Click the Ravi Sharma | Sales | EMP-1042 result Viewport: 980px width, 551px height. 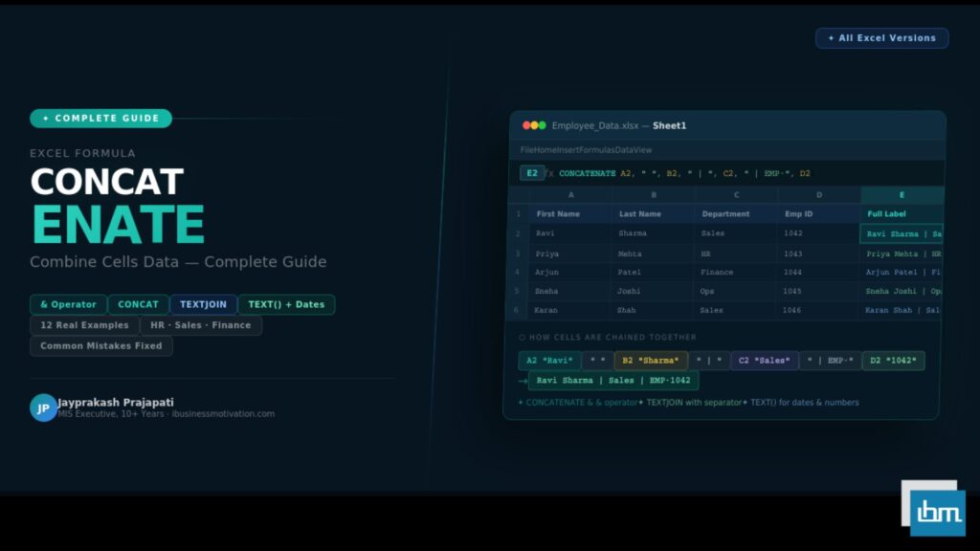click(x=613, y=381)
